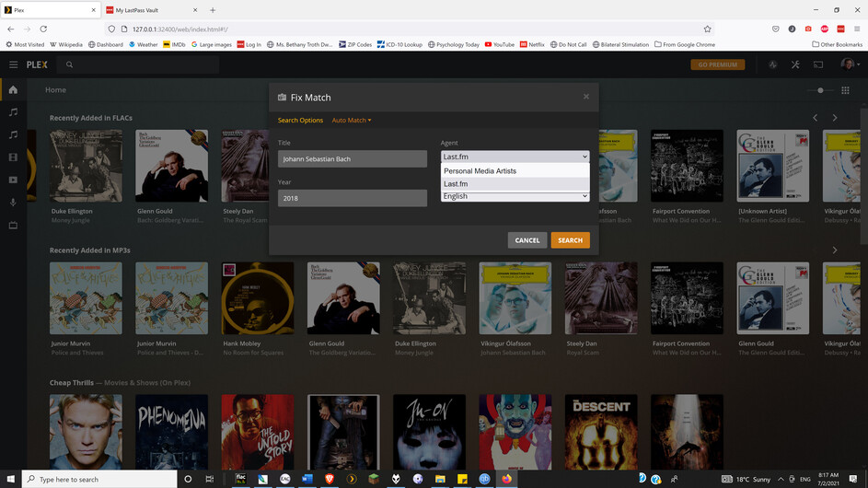Open Netflix bookmark

click(532, 44)
